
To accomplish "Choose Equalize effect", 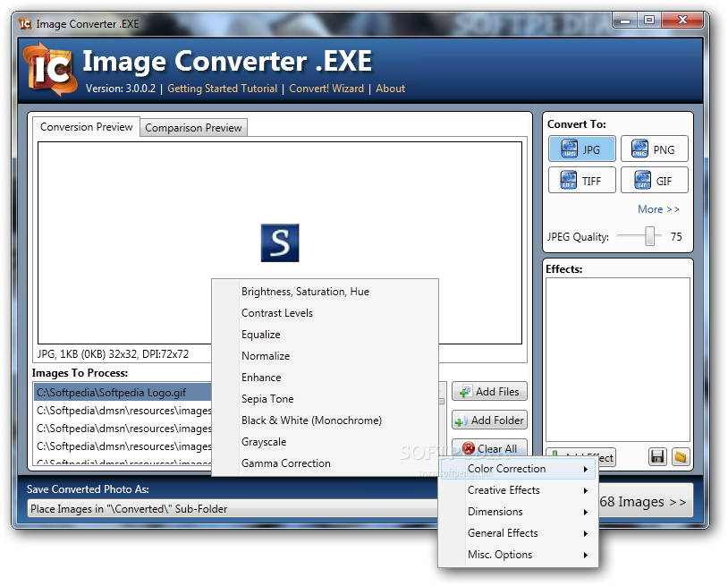I will point(325,335).
